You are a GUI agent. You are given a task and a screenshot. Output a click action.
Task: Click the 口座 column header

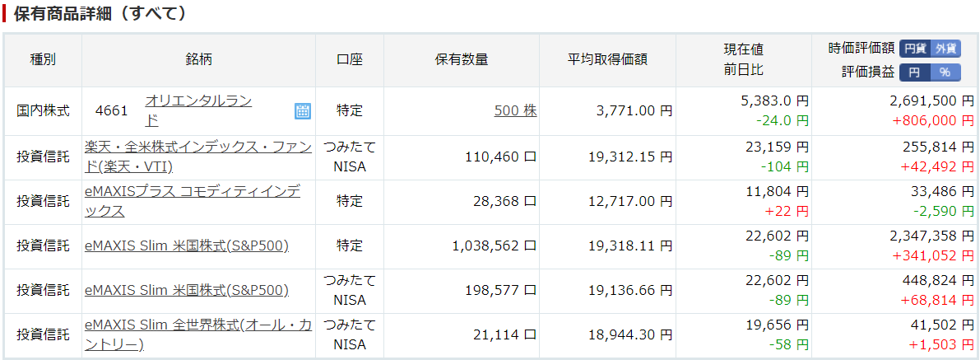coord(350,60)
